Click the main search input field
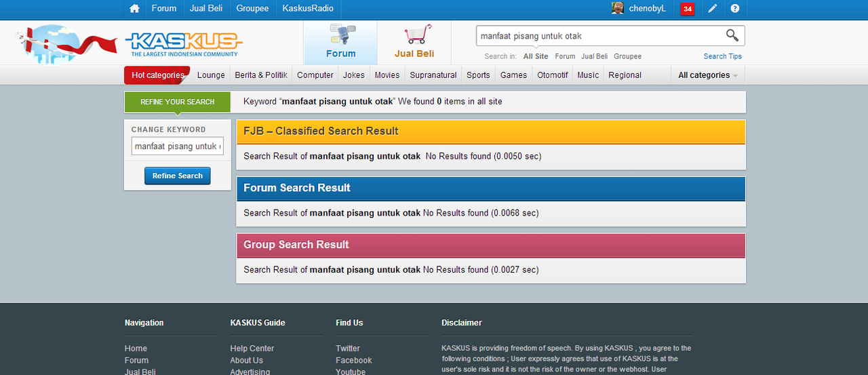 click(x=599, y=36)
